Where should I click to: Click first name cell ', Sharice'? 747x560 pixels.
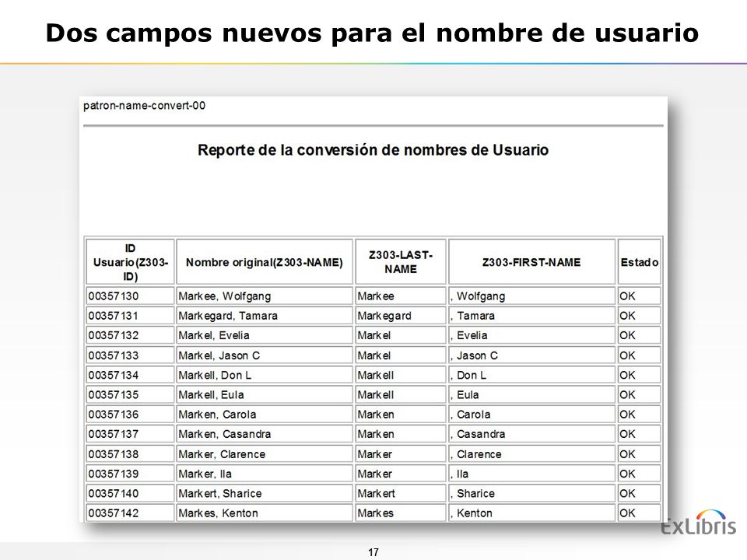coord(531,493)
